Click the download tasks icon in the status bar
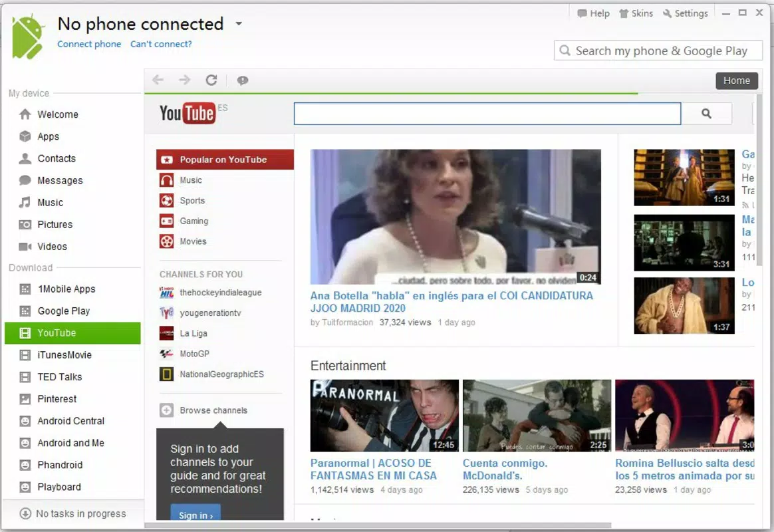774x532 pixels. tap(25, 514)
